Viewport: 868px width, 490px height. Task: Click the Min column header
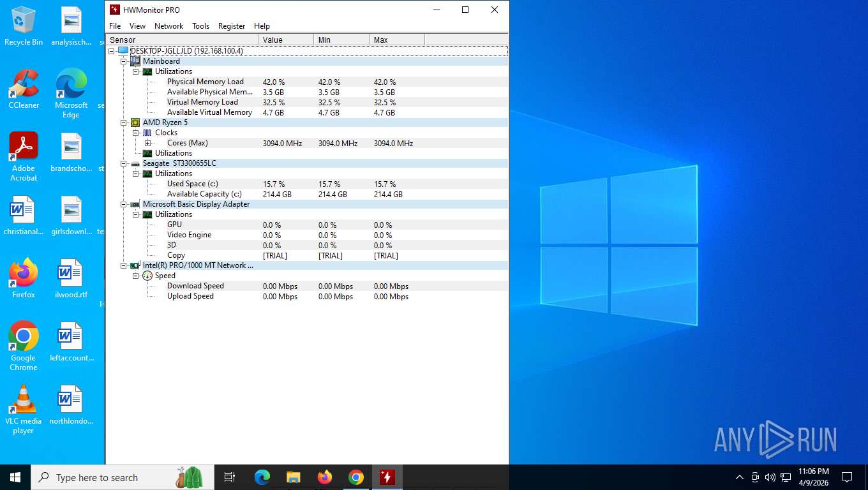341,40
